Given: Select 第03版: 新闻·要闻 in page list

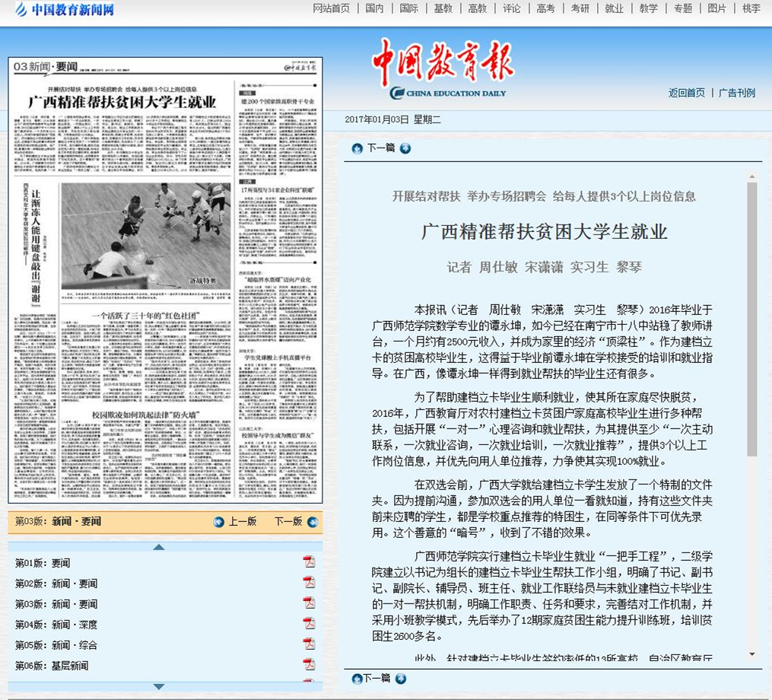Looking at the screenshot, I should [x=56, y=604].
